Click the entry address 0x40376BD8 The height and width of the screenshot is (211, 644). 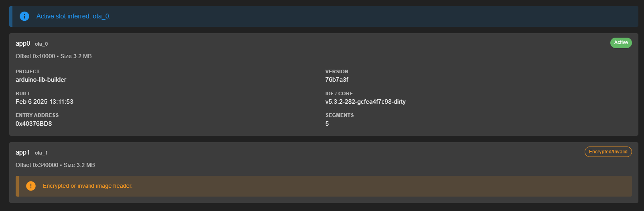[34, 124]
